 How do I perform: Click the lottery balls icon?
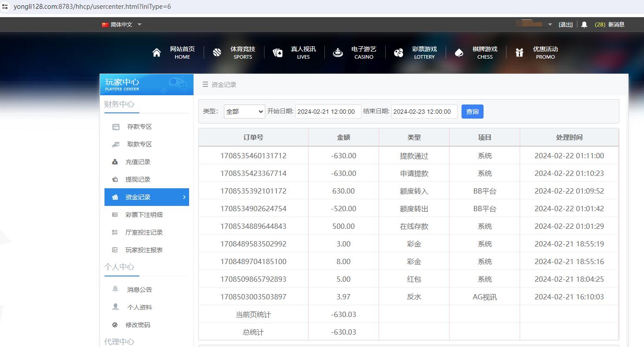[398, 53]
